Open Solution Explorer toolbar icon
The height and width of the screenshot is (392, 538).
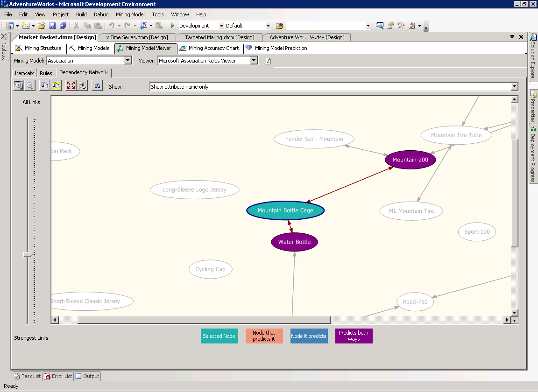pyautogui.click(x=380, y=26)
